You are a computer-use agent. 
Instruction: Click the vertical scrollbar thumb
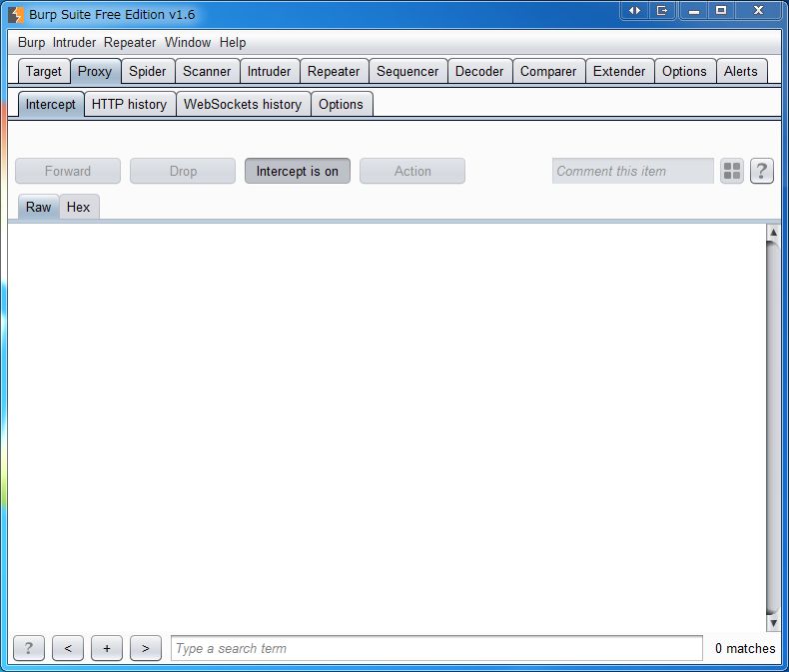click(773, 427)
